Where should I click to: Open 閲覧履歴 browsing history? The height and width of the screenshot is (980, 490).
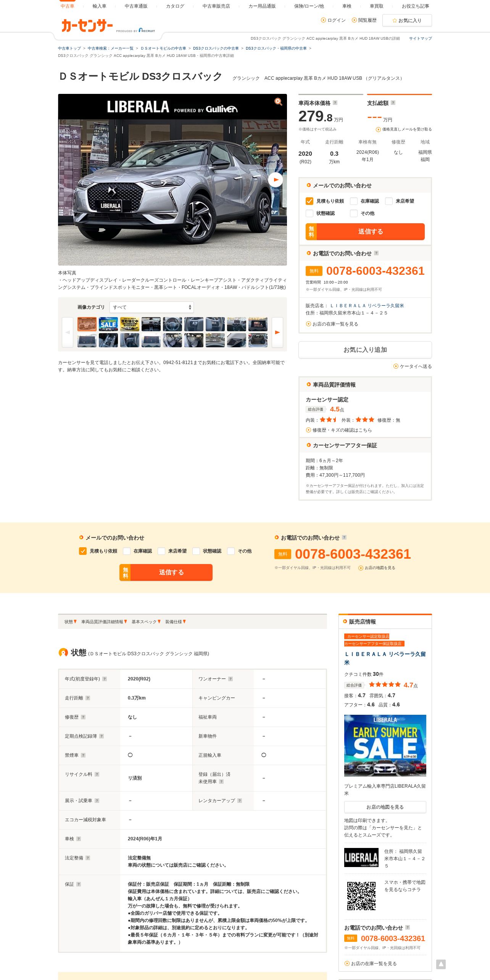click(x=364, y=20)
